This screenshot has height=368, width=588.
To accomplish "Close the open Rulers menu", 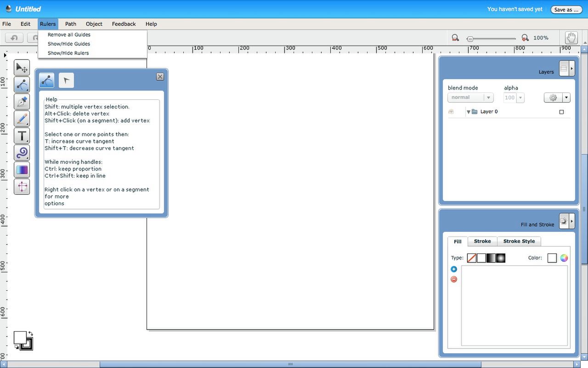I will [48, 24].
